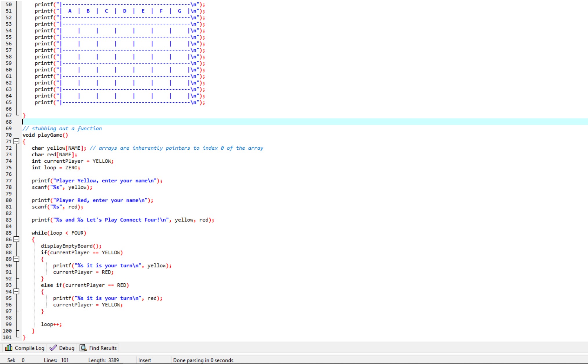588x364 pixels.
Task: Click the Length field in status bar
Action: pyautogui.click(x=104, y=360)
